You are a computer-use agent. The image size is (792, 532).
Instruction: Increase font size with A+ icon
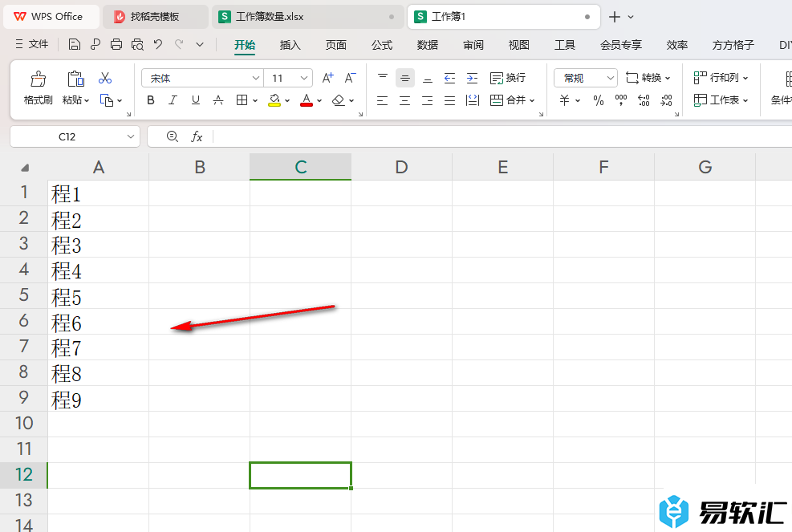(328, 78)
